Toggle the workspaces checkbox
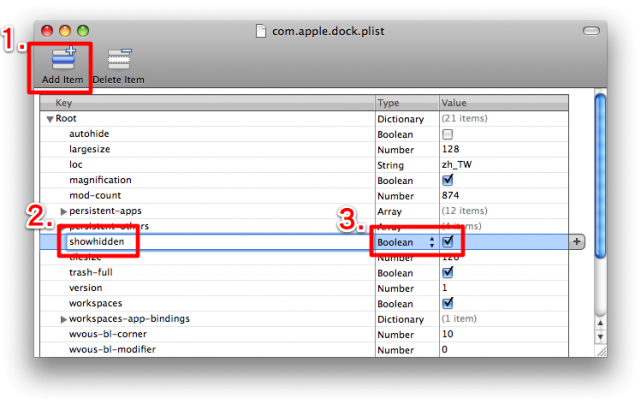This screenshot has width=640, height=404. click(448, 303)
